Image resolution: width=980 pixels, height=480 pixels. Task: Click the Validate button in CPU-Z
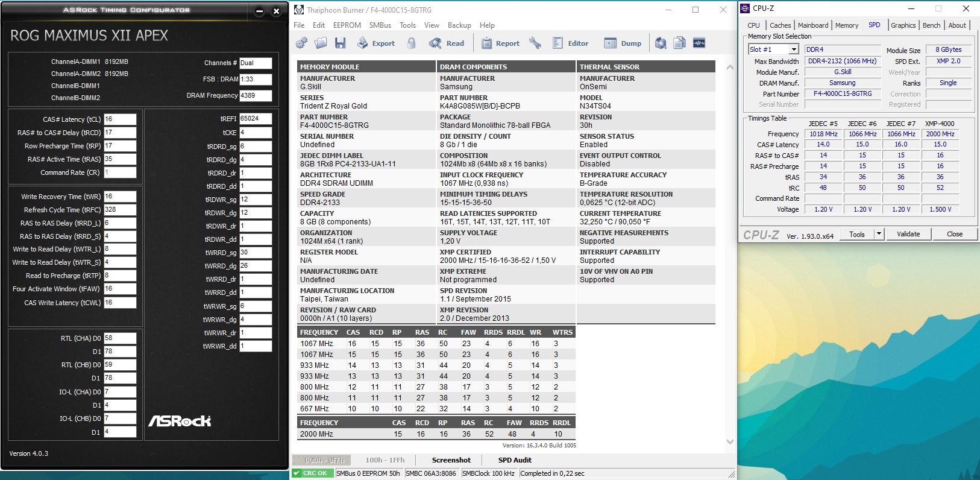coord(908,234)
